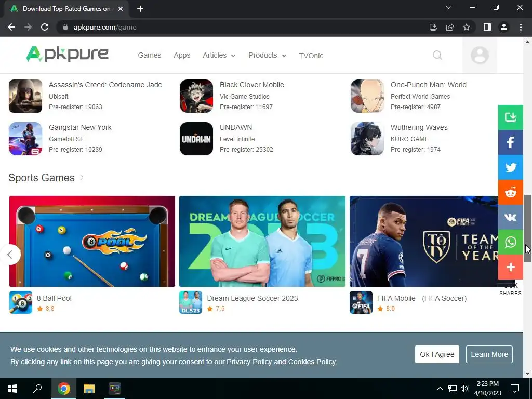Click Dream League Soccer 2023 title
Viewport: 532px width, 399px height.
(x=252, y=298)
